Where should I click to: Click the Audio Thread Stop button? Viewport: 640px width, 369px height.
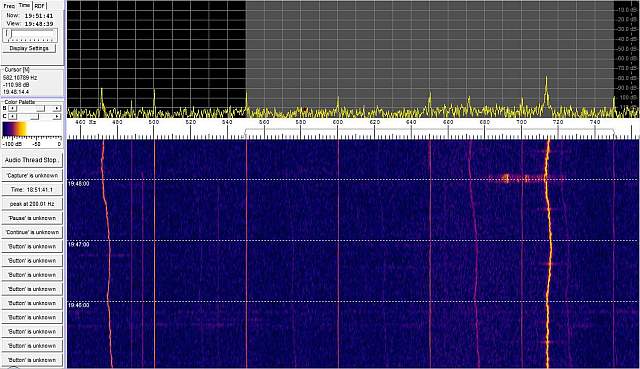tap(32, 160)
